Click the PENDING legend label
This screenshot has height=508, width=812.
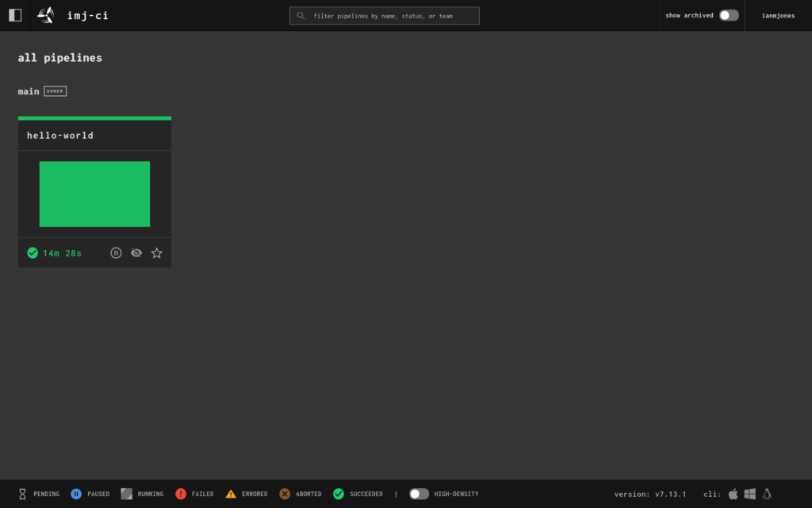pos(47,494)
